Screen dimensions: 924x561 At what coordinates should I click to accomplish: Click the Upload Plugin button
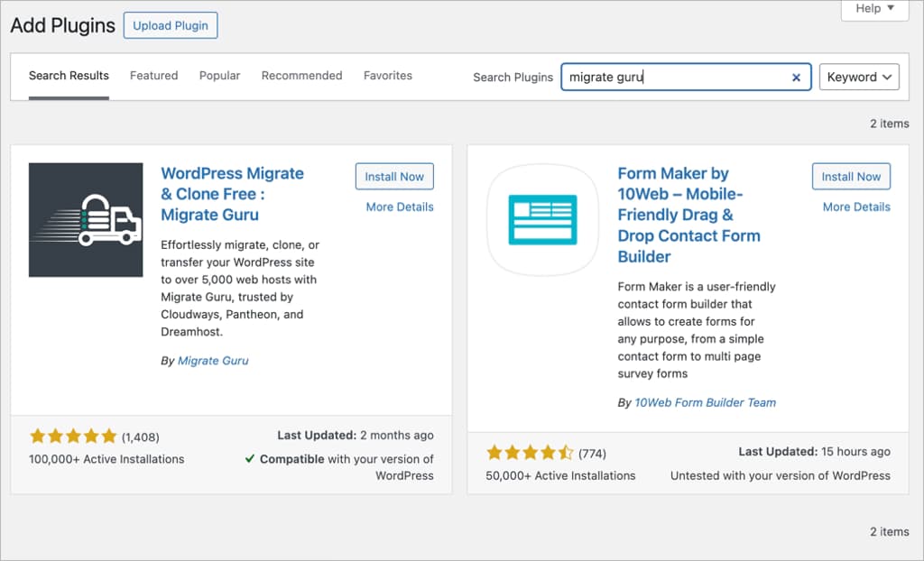point(170,25)
